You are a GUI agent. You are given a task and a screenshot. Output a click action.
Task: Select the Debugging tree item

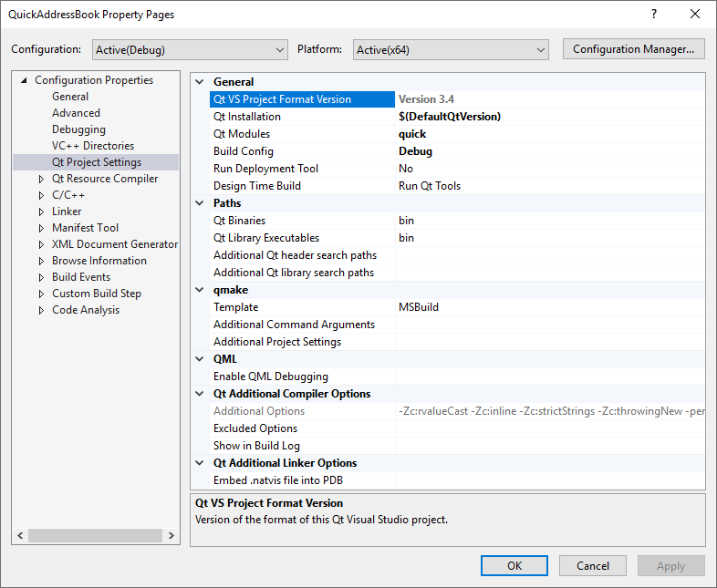[78, 129]
